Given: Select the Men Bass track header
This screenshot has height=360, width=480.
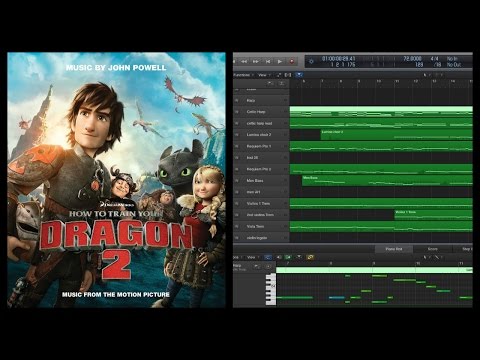Looking at the screenshot, I should click(261, 181).
